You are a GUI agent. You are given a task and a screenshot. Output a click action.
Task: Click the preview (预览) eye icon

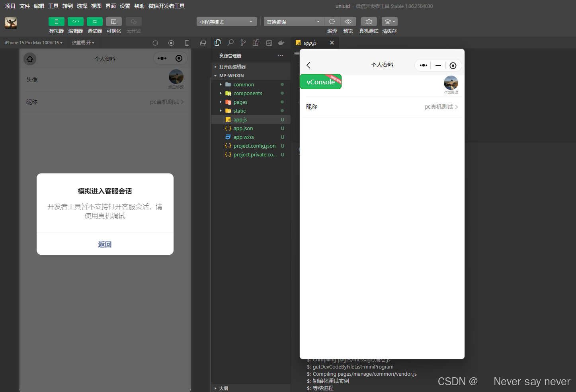tap(348, 21)
